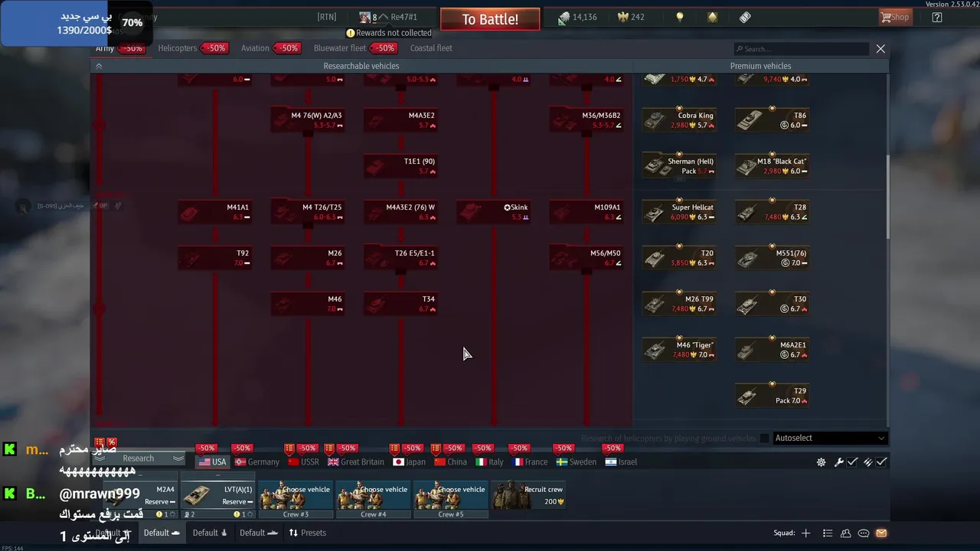Choose vehicle for Crew #4

pos(373,494)
